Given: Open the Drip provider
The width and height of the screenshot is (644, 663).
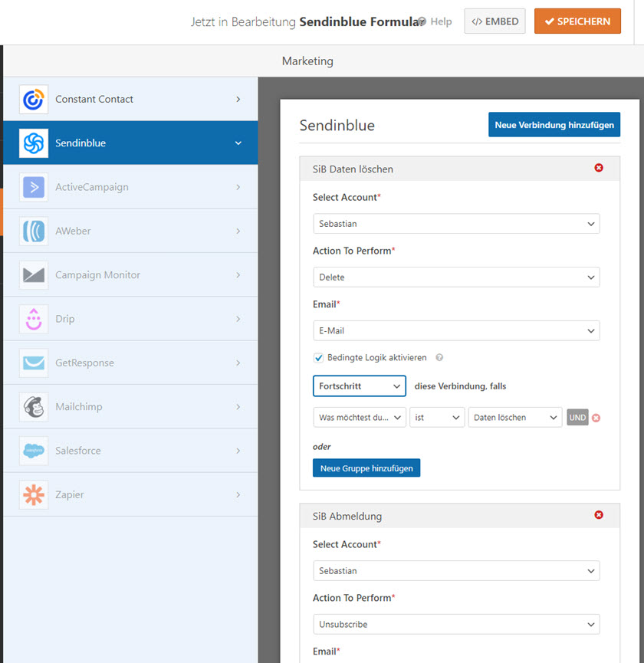Looking at the screenshot, I should 130,319.
